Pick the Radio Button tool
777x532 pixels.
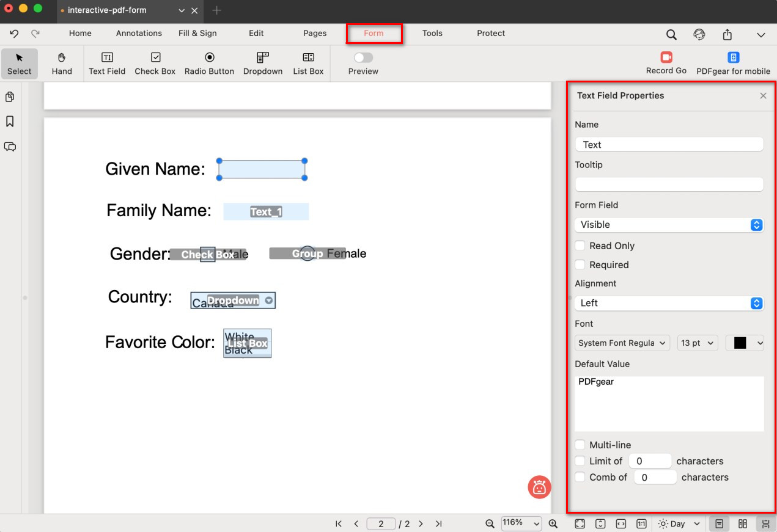pyautogui.click(x=209, y=64)
